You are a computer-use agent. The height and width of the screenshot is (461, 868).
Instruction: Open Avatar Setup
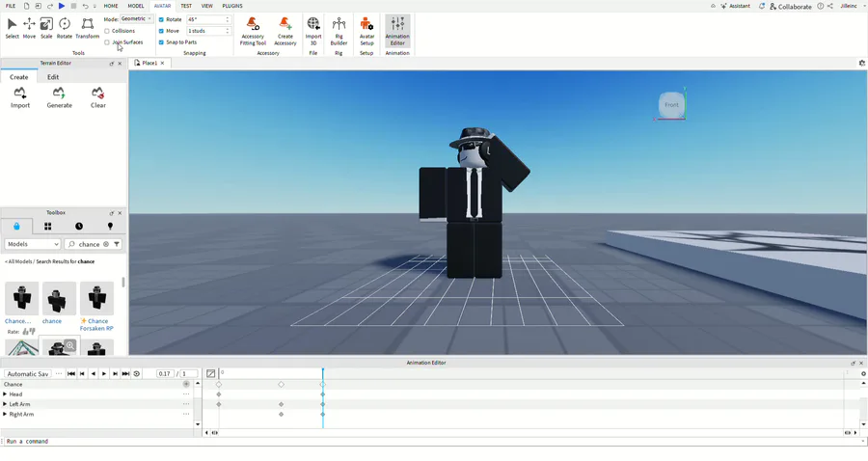(x=366, y=31)
